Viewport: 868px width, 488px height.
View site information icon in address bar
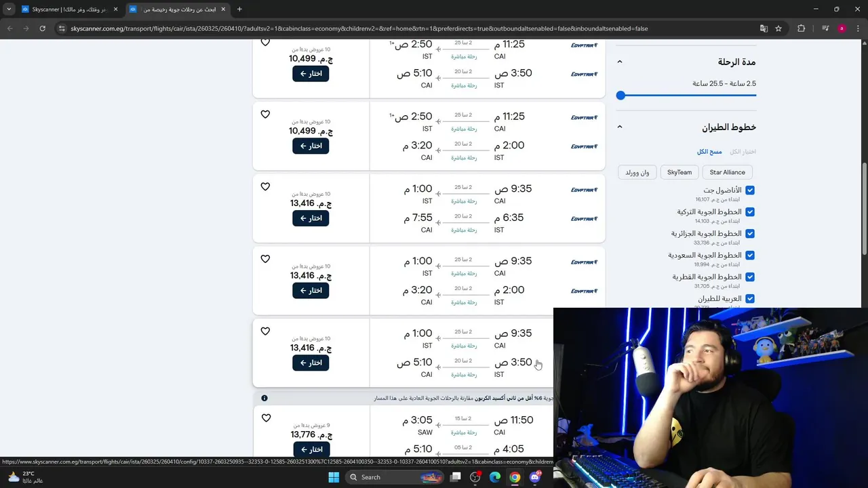(x=62, y=28)
